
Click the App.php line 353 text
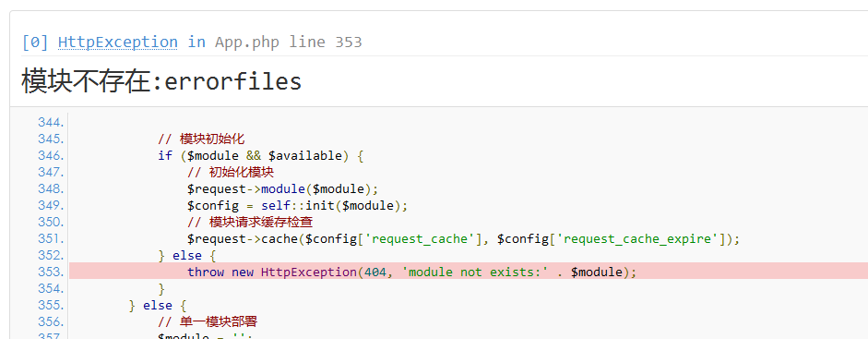click(289, 42)
